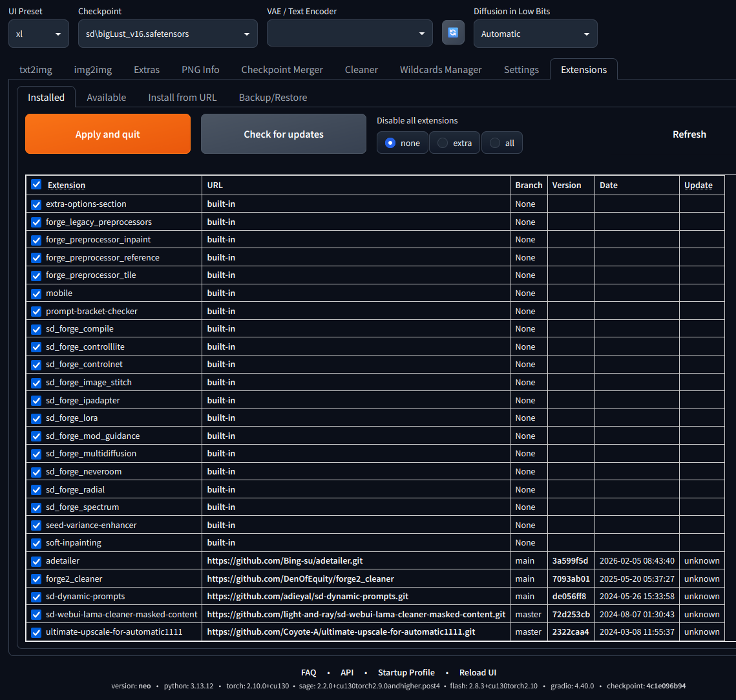736x700 pixels.
Task: Open the UI Preset dropdown
Action: coord(39,34)
